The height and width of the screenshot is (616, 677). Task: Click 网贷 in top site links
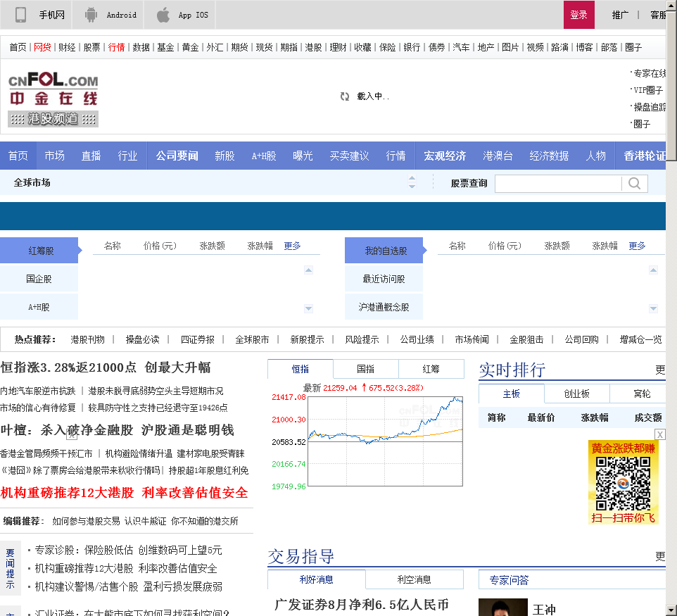coord(42,47)
